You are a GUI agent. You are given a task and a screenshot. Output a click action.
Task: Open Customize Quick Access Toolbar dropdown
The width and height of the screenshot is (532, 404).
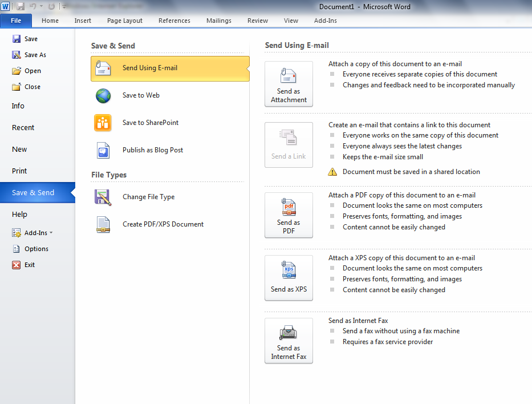(64, 6)
